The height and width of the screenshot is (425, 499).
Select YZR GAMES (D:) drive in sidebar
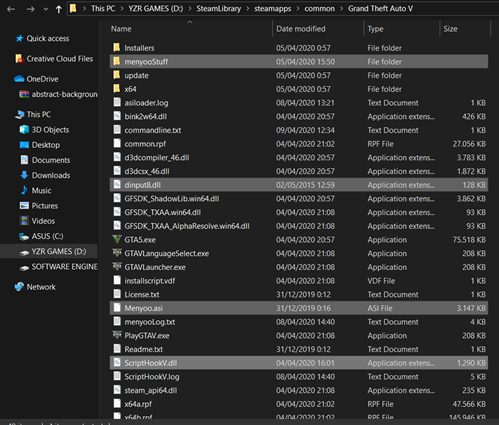point(59,251)
